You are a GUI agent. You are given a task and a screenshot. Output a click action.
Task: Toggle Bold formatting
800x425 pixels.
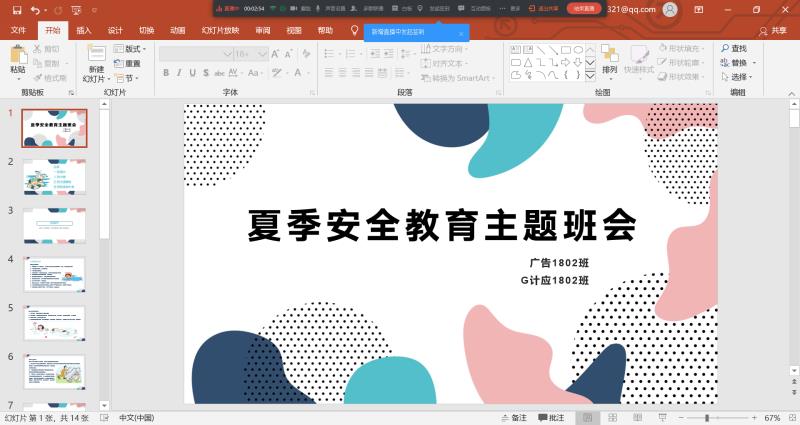click(166, 73)
